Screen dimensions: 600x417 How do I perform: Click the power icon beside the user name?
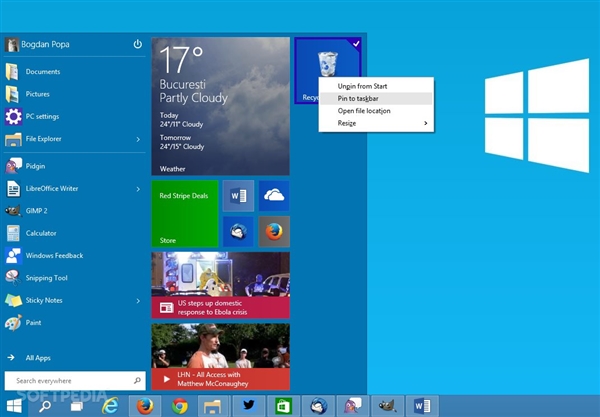pyautogui.click(x=137, y=45)
